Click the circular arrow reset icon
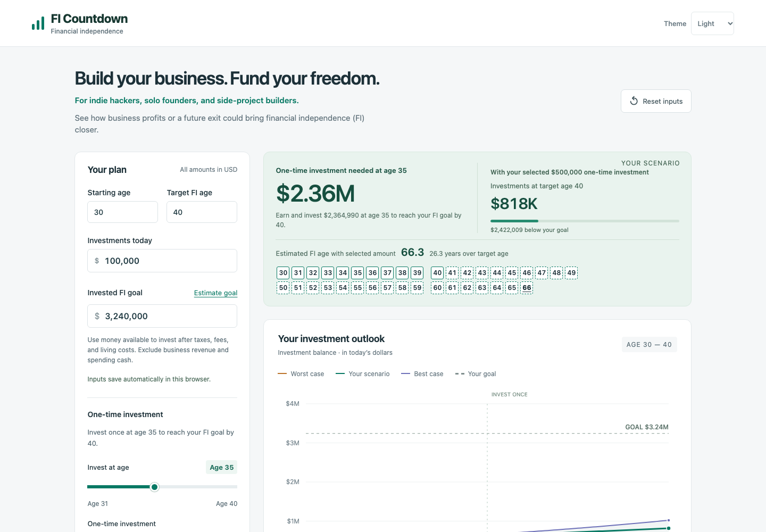The width and height of the screenshot is (766, 532). pyautogui.click(x=634, y=101)
